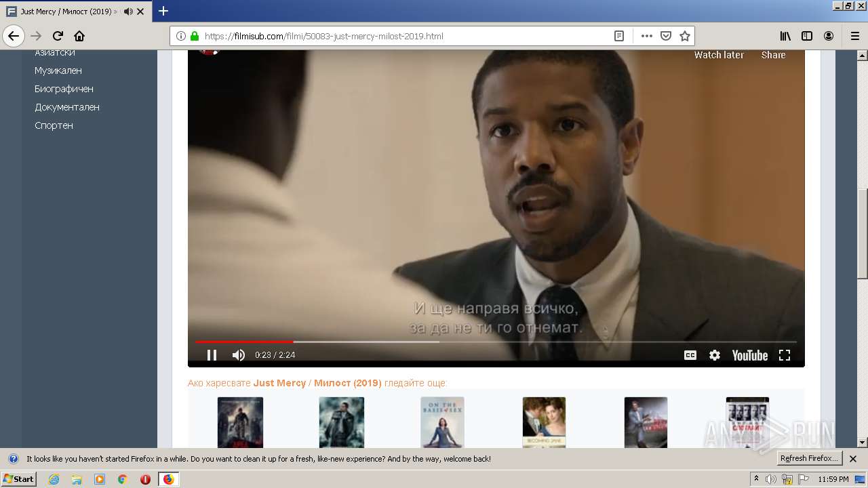868x488 pixels.
Task: Click the video time 0:23 / 2:24
Action: [x=275, y=355]
